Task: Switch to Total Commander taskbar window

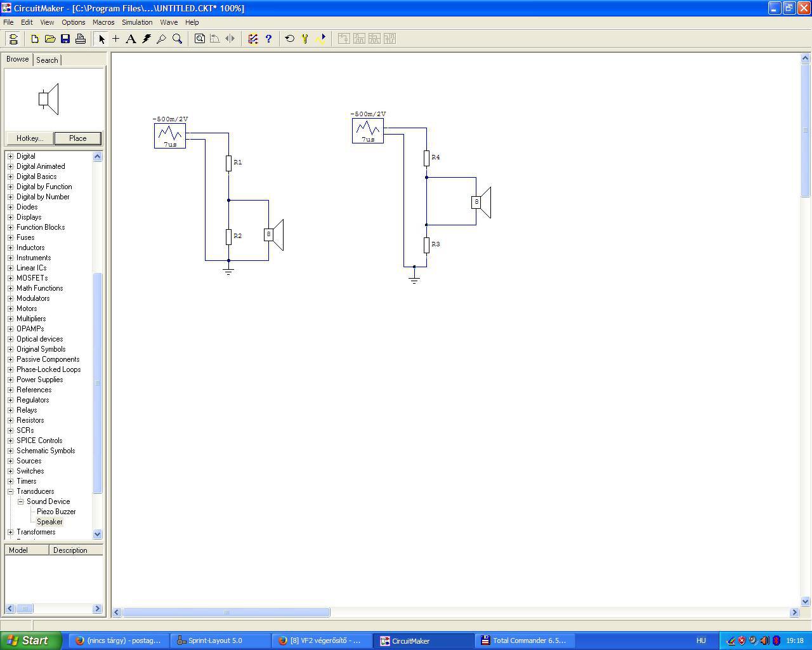Action: coord(525,640)
